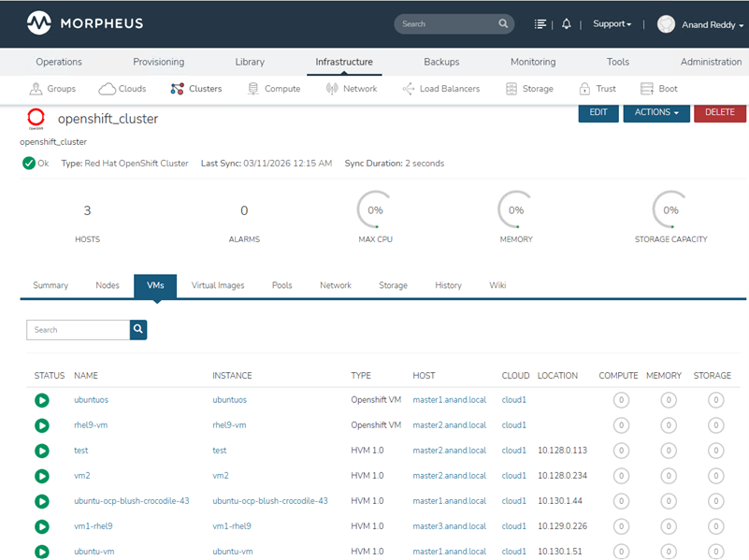Open the Boot submenu item
This screenshot has width=749, height=560.
658,89
